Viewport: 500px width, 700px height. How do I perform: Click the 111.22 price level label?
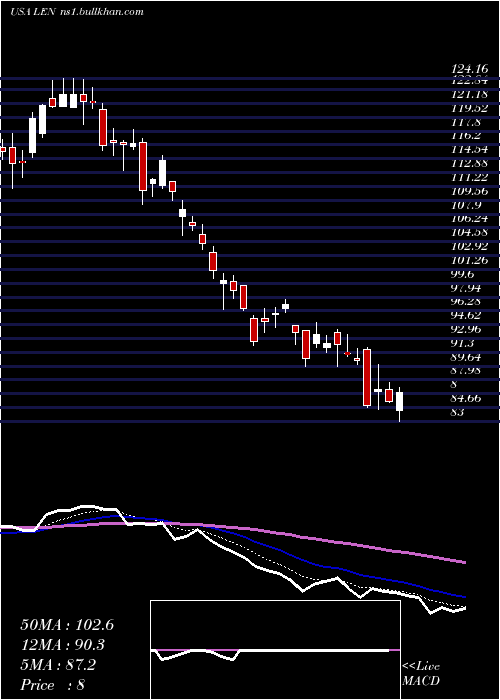click(469, 177)
